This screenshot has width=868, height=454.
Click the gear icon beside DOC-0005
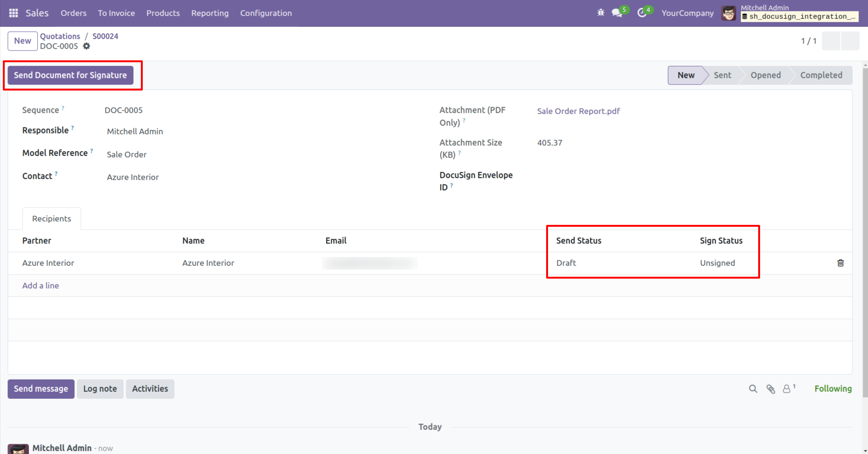(x=86, y=46)
